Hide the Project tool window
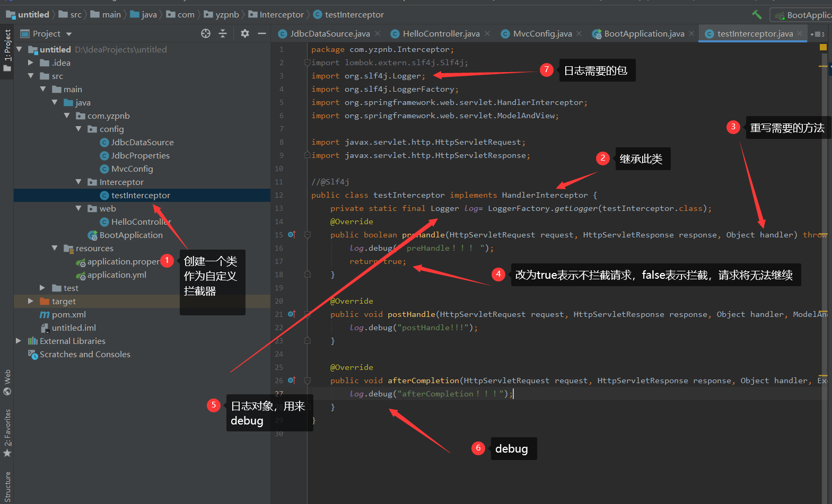This screenshot has height=504, width=832. click(x=262, y=33)
